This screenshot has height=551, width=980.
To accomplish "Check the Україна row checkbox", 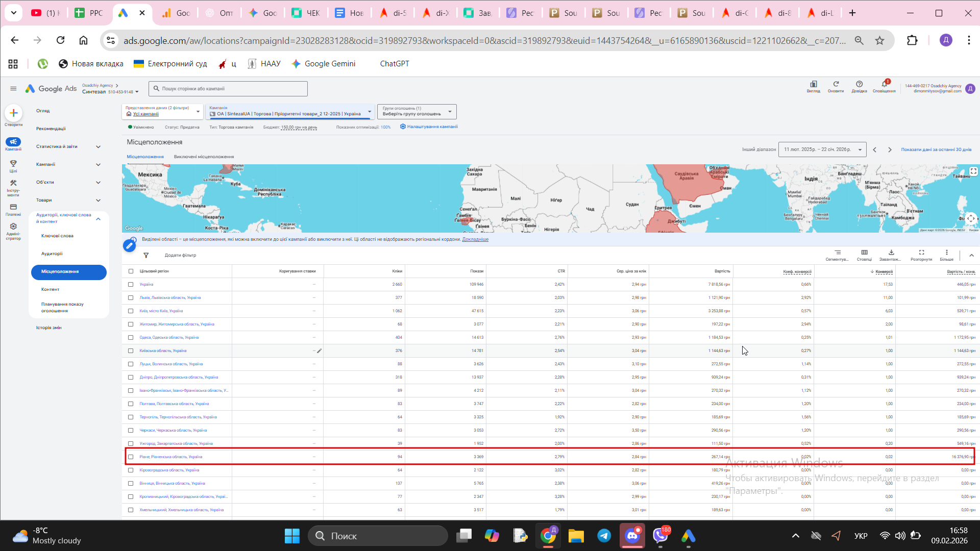I will pos(131,285).
